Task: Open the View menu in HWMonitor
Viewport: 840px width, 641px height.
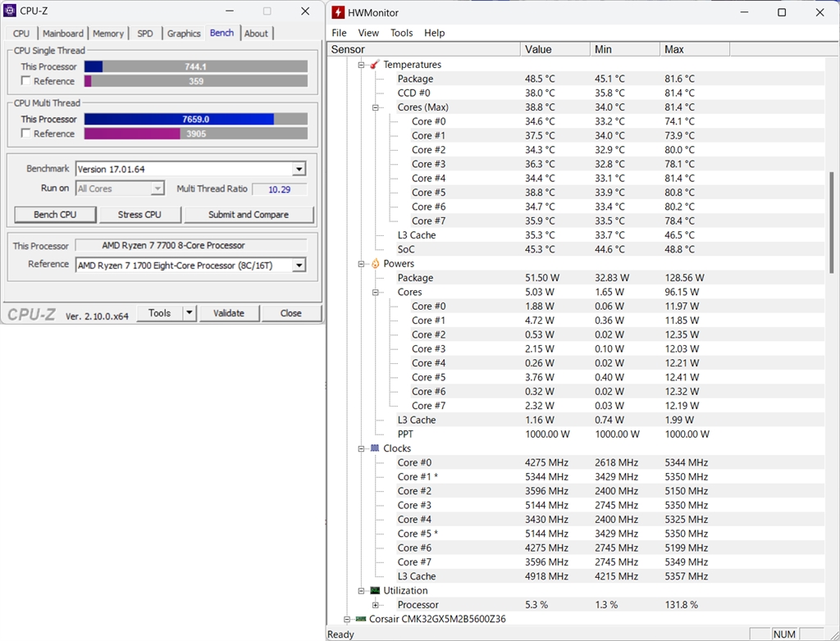Action: pos(368,33)
